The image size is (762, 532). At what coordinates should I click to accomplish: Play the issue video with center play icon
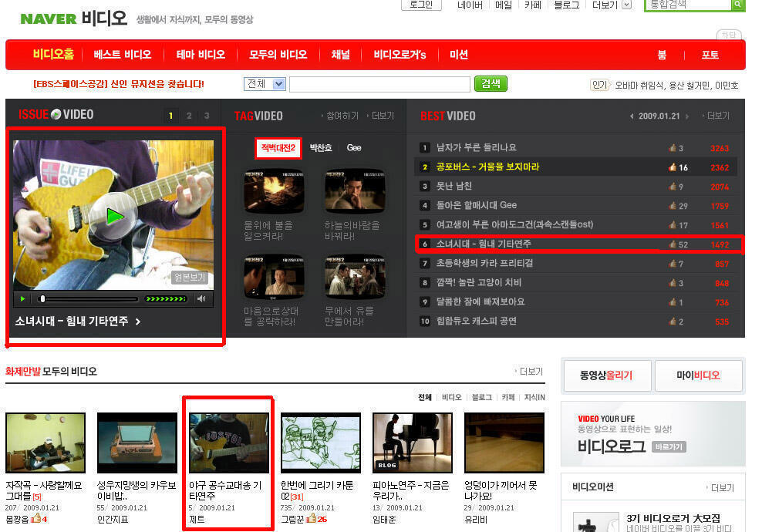click(115, 216)
